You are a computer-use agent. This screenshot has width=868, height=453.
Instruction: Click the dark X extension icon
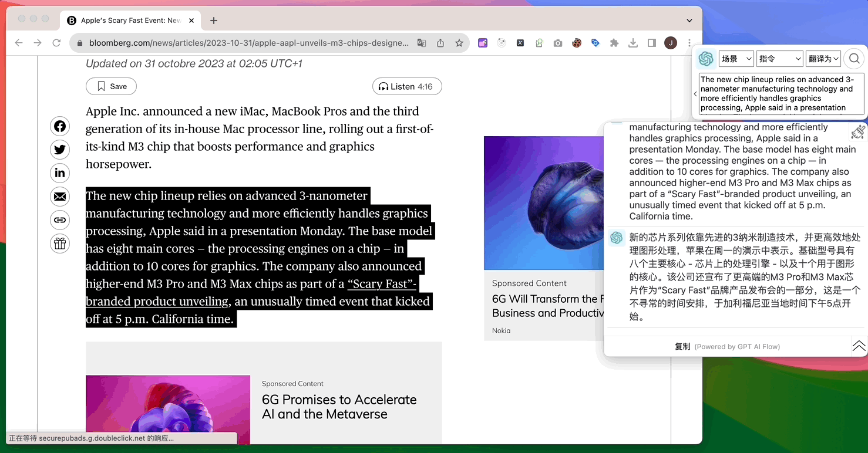tap(520, 43)
